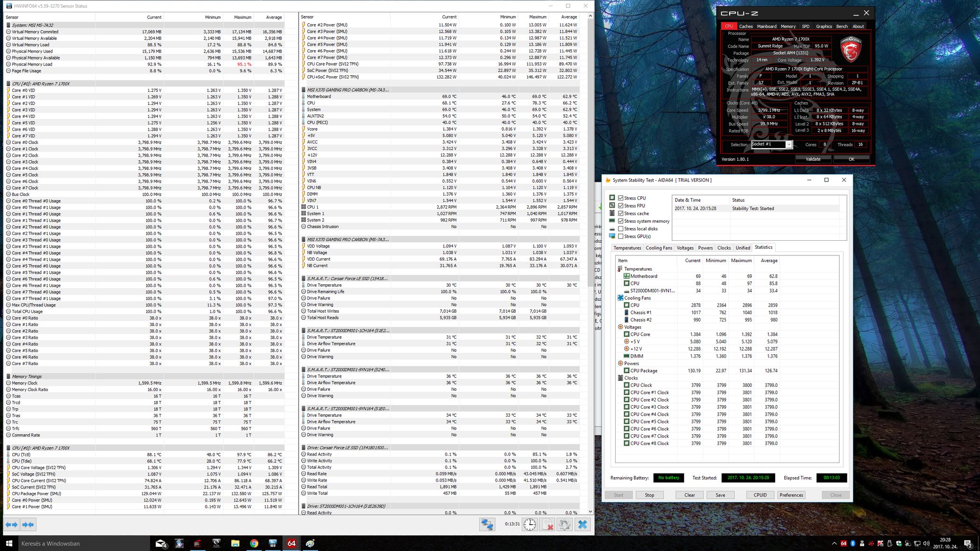Click the Windows Start button
The image size is (980, 551).
[9, 543]
